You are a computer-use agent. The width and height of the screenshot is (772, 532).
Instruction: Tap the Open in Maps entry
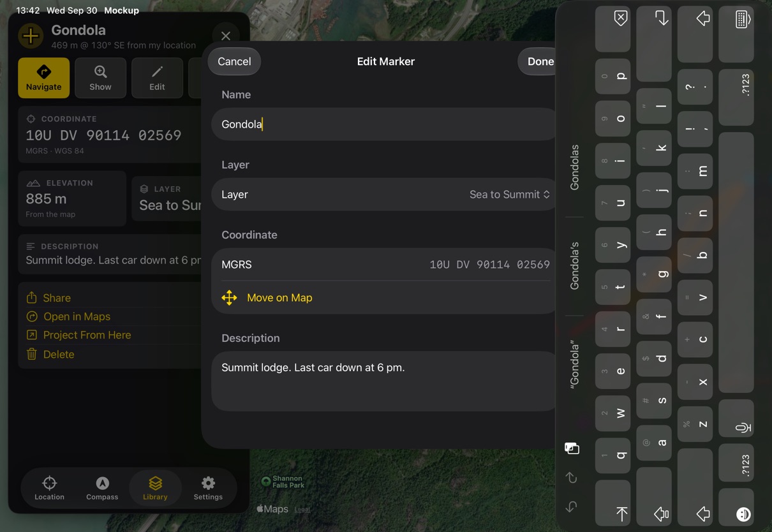77,316
